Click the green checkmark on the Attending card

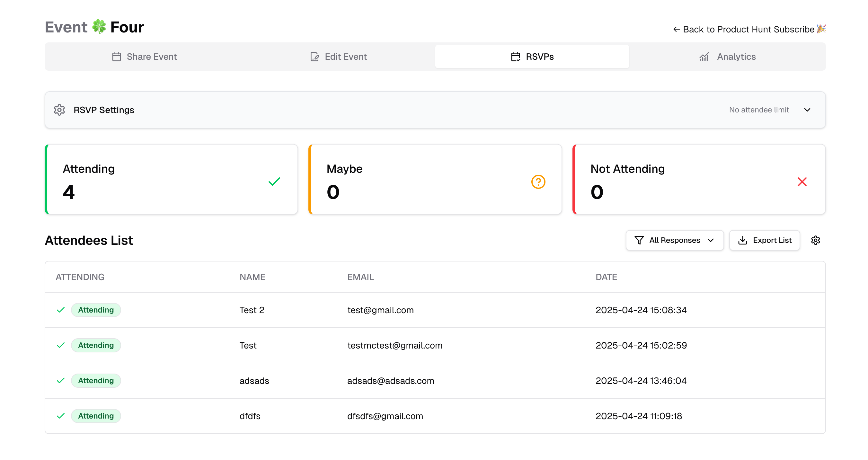pos(274,181)
